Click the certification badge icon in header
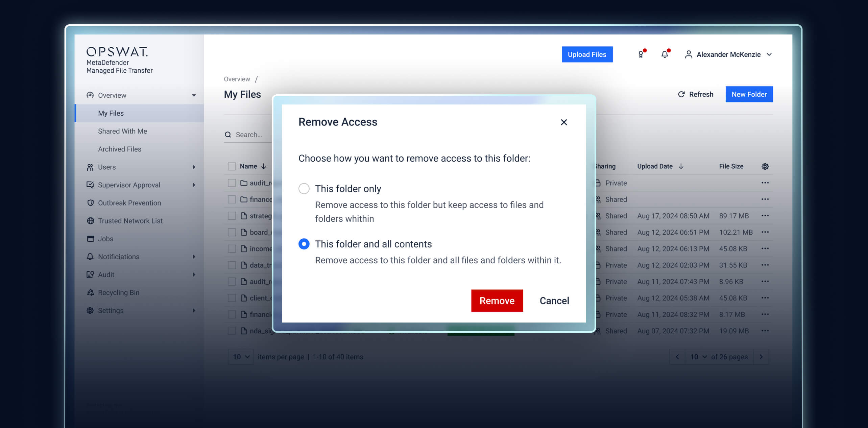This screenshot has width=868, height=428. (641, 54)
